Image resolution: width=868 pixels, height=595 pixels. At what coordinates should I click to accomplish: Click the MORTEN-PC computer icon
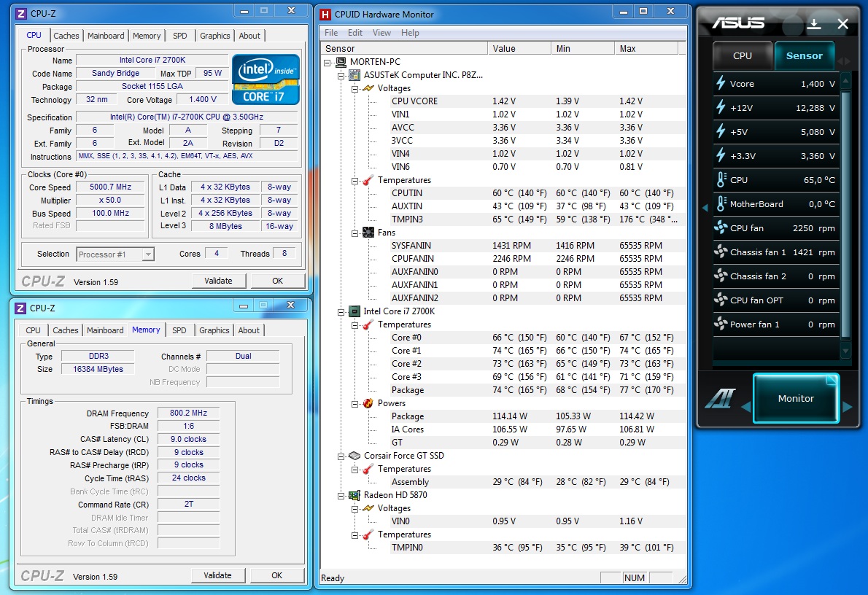(341, 62)
